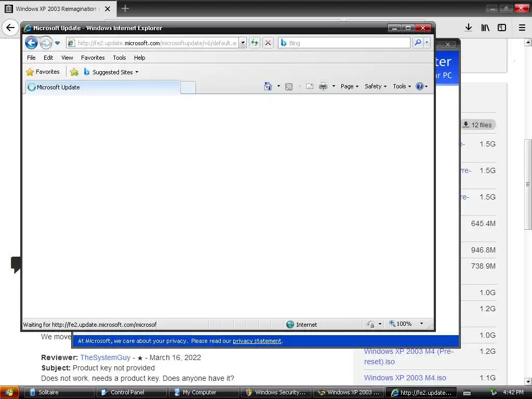Click the fe2.update IE taskbar button
Image resolution: width=532 pixels, height=399 pixels.
click(421, 393)
